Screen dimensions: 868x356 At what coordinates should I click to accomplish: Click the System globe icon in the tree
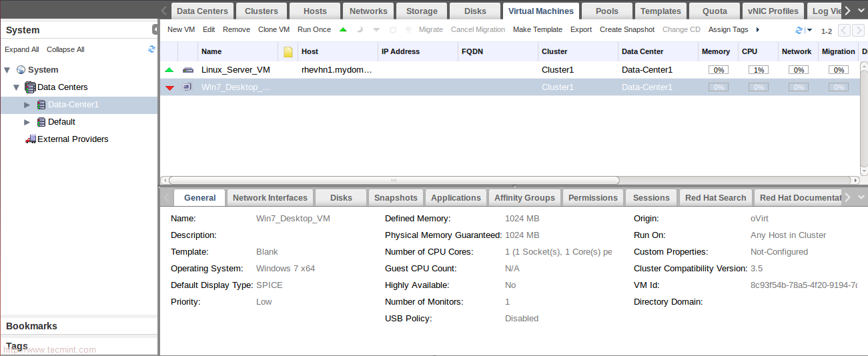(21, 70)
